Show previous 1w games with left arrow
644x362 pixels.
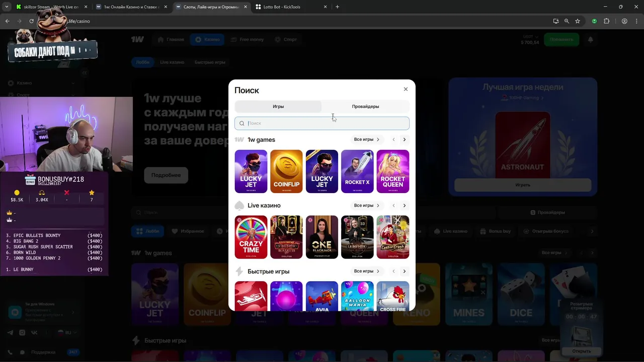pyautogui.click(x=393, y=139)
